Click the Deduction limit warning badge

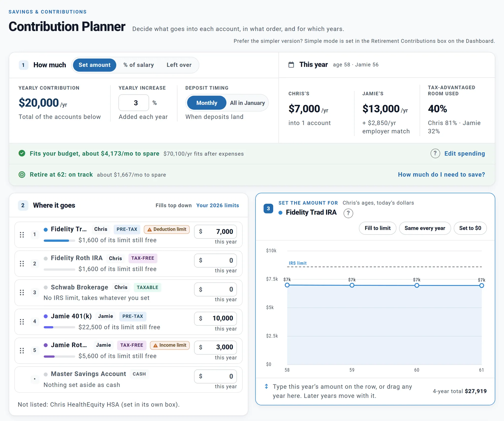point(167,229)
